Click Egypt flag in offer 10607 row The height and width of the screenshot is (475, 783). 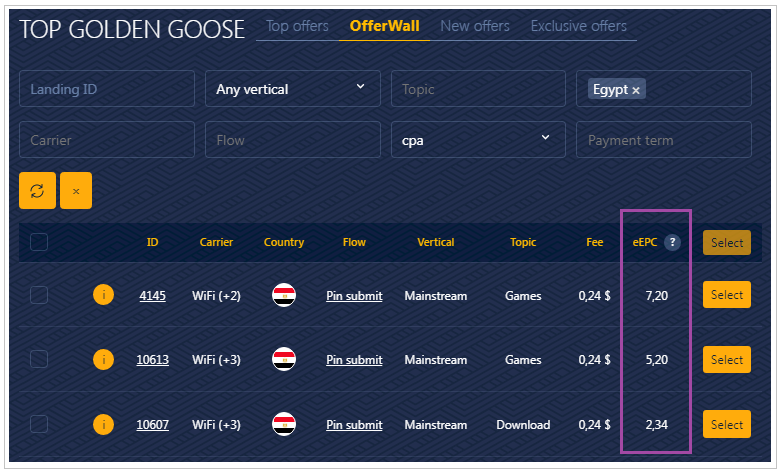coord(284,424)
